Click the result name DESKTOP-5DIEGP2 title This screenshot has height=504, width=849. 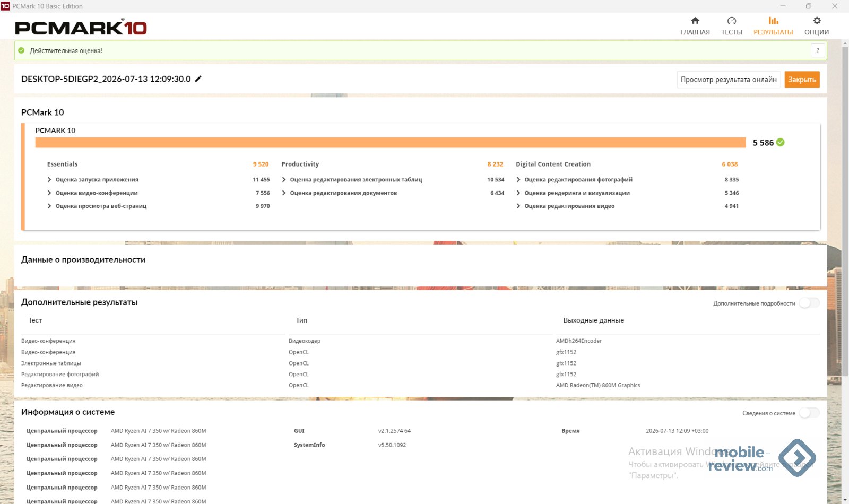pyautogui.click(x=106, y=79)
